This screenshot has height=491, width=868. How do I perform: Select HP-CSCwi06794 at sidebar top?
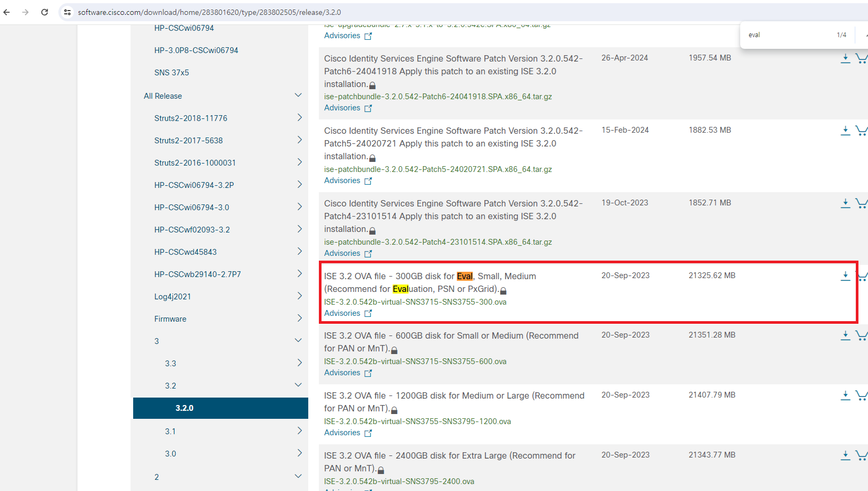(184, 28)
